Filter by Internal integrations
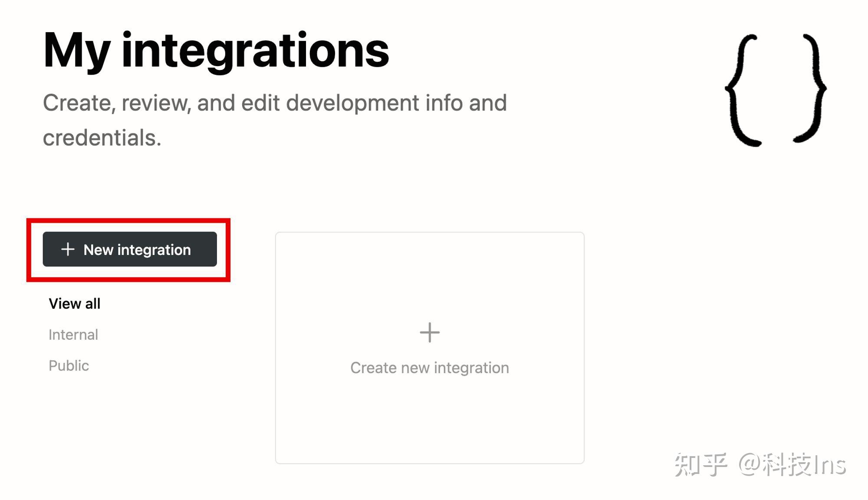This screenshot has width=868, height=500. (73, 335)
